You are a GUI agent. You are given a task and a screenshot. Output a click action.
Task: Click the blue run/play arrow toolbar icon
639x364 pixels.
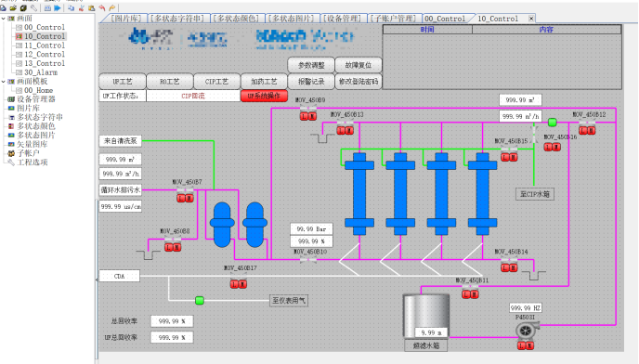pyautogui.click(x=58, y=7)
